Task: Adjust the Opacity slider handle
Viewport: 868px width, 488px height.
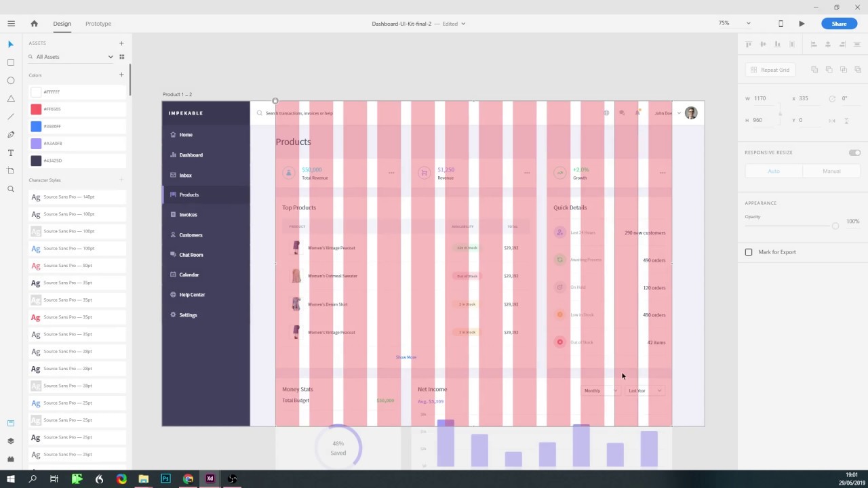Action: coord(835,226)
